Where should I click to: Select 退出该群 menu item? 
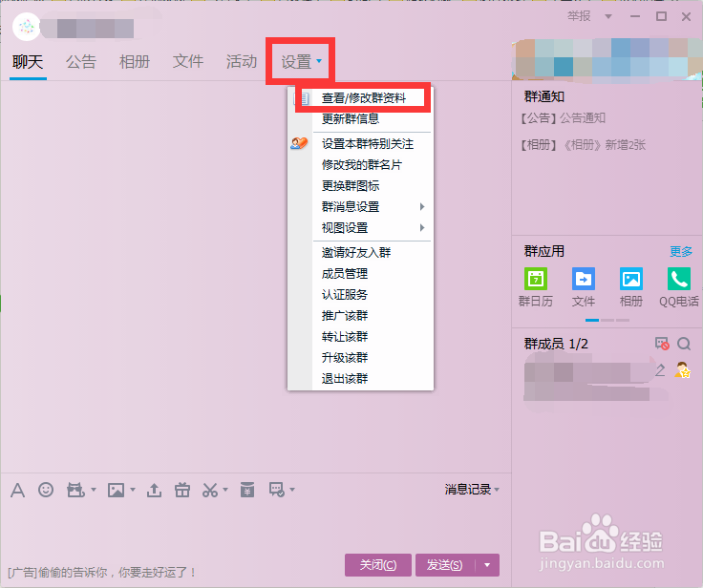coord(345,379)
